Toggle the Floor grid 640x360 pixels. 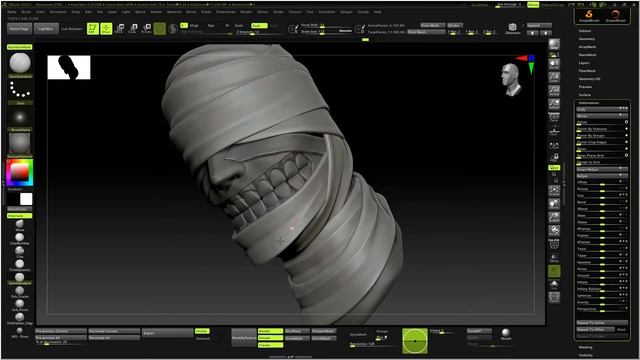[554, 131]
